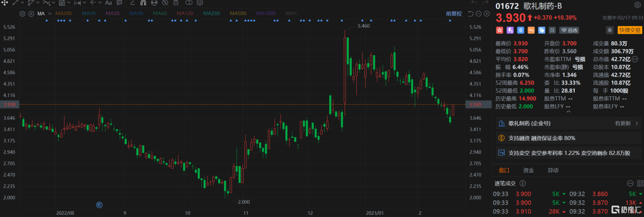Viewport: 644px width, 217px height.
Task: Open 前复权 price adjustment selector
Action: pyautogui.click(x=454, y=14)
